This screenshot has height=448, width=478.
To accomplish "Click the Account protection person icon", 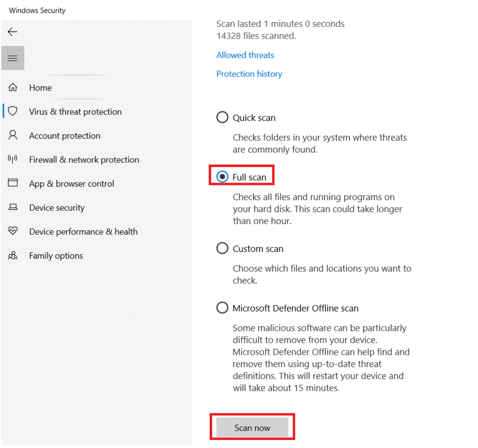I will [x=13, y=135].
